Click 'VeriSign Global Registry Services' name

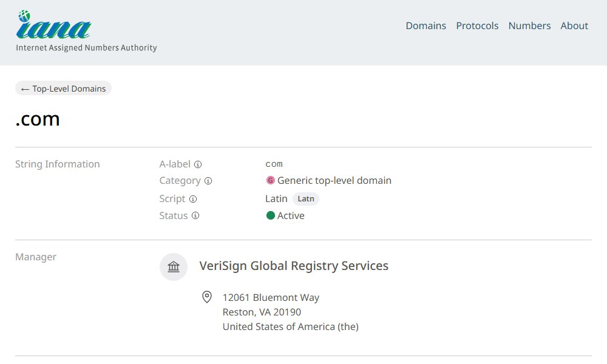coord(294,266)
